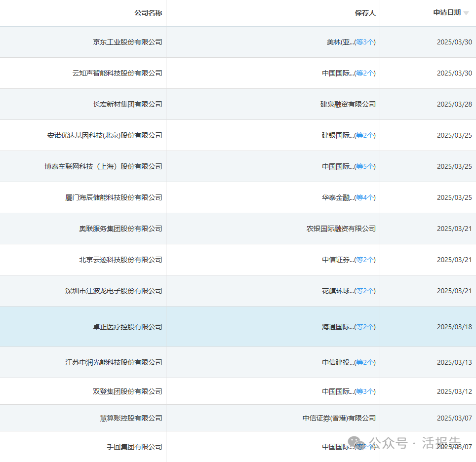Expand 等5个 sponsors for 博泰车联网
Image resolution: width=476 pixels, height=462 pixels.
[x=365, y=166]
